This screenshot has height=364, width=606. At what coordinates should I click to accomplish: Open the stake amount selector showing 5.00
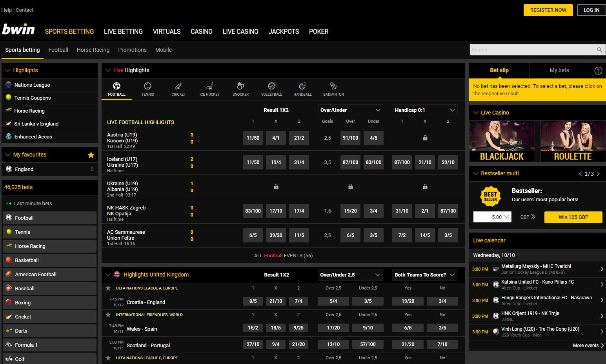(x=492, y=217)
